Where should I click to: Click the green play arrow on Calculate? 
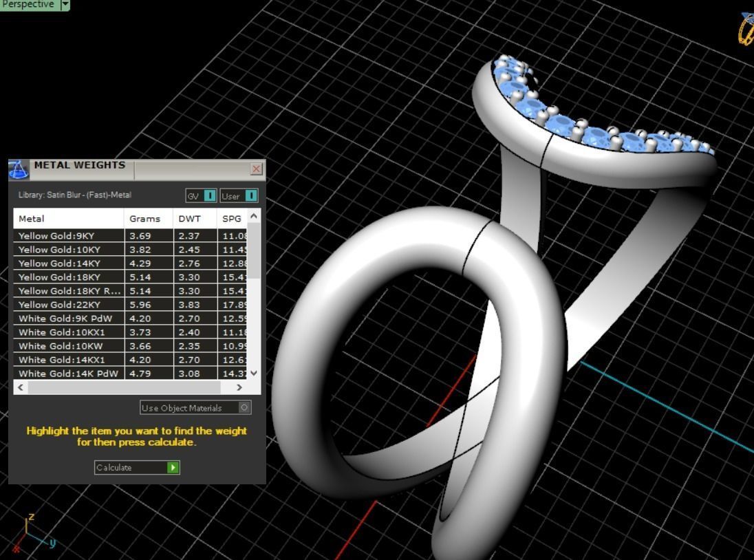[173, 467]
